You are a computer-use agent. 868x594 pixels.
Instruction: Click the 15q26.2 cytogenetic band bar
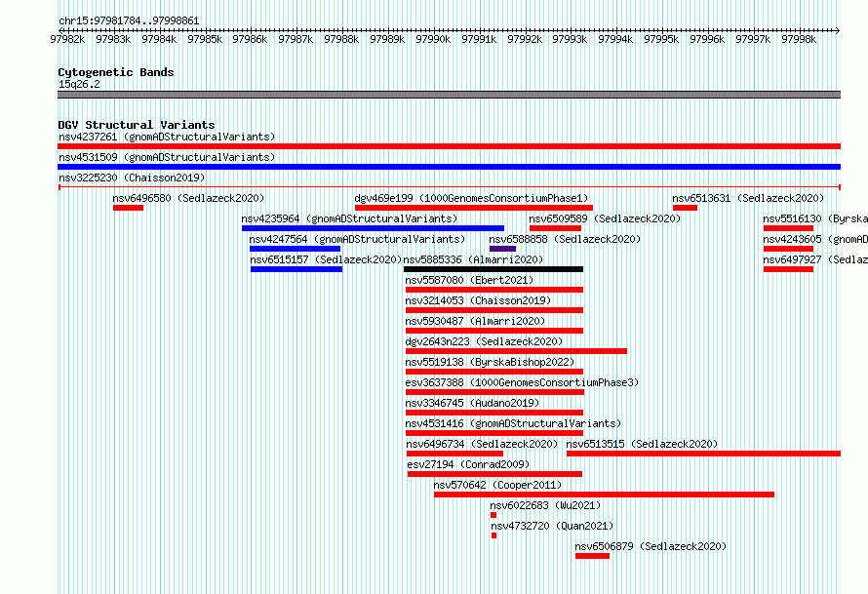point(449,95)
